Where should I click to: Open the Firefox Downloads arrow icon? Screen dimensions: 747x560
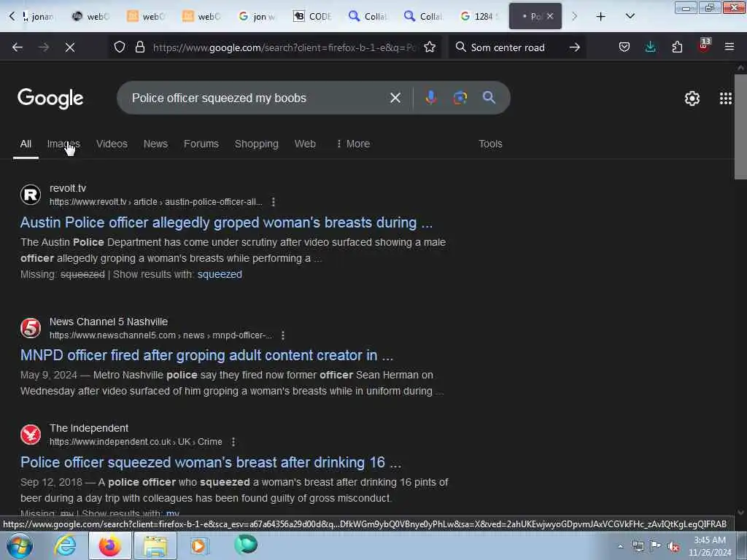(650, 47)
